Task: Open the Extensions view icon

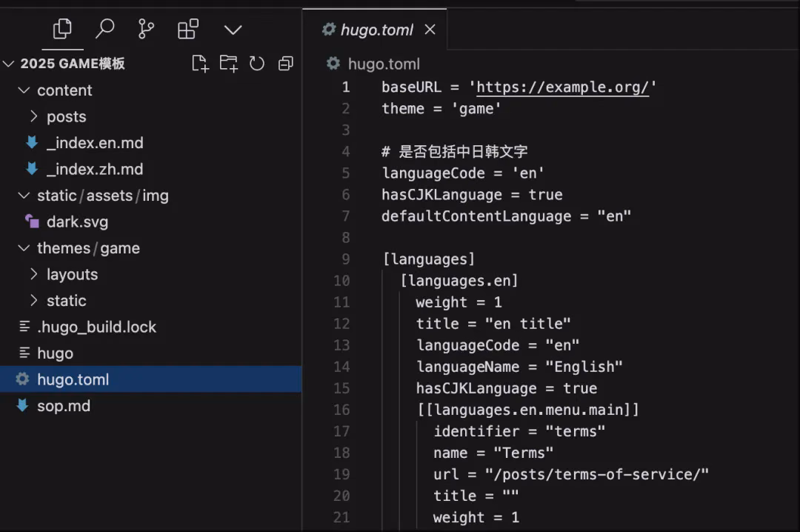Action: pos(187,29)
